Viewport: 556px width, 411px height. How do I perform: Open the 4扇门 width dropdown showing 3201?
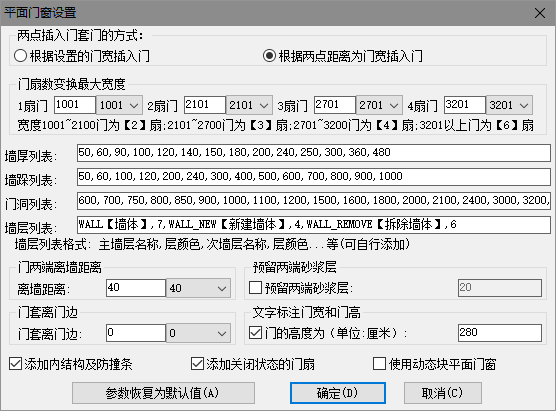[509, 105]
